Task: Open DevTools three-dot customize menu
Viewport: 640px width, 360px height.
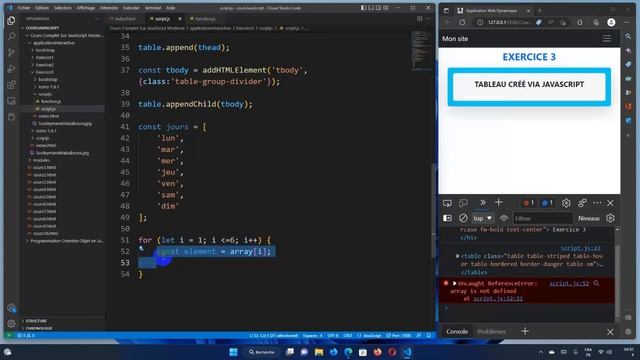Action: point(597,203)
